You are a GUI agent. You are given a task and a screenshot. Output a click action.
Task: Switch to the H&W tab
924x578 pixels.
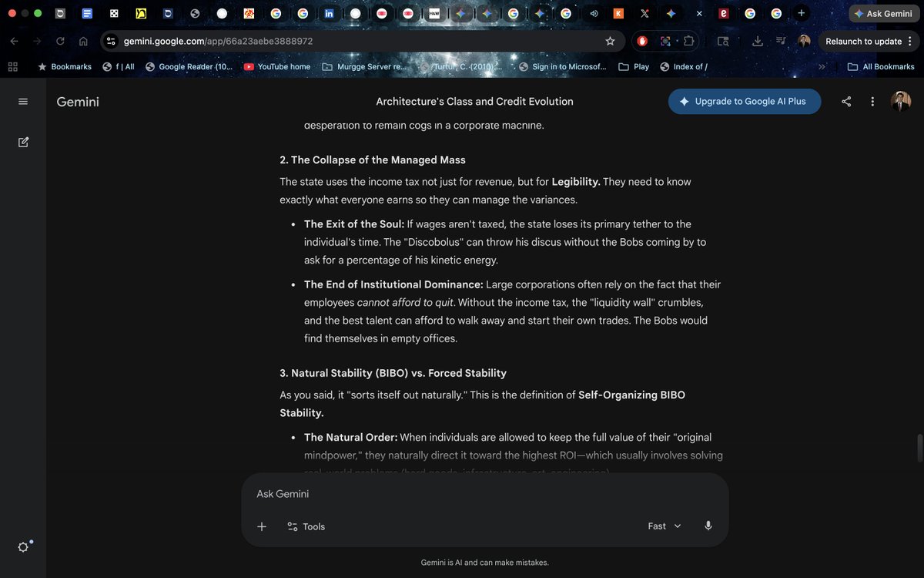click(434, 13)
